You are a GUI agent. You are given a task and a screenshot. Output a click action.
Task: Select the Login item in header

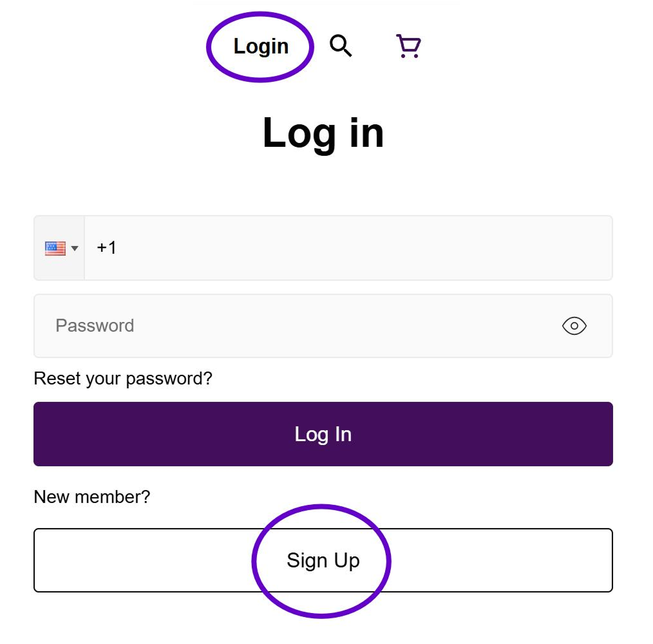coord(261,46)
